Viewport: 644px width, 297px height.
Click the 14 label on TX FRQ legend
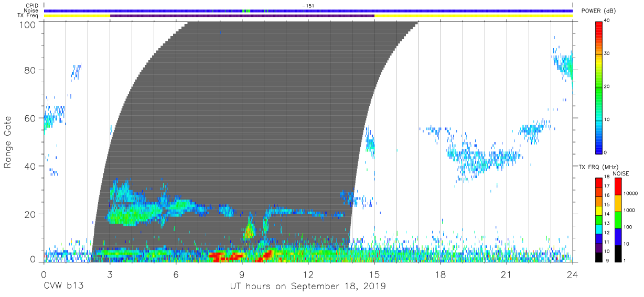click(606, 214)
